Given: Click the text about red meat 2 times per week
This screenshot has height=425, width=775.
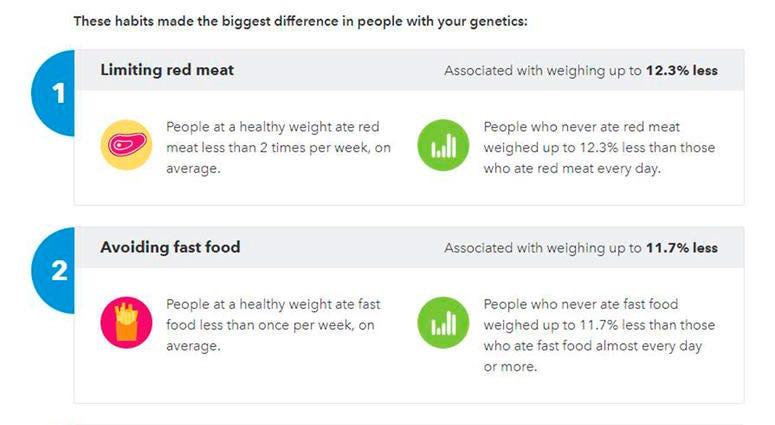Looking at the screenshot, I should (278, 147).
